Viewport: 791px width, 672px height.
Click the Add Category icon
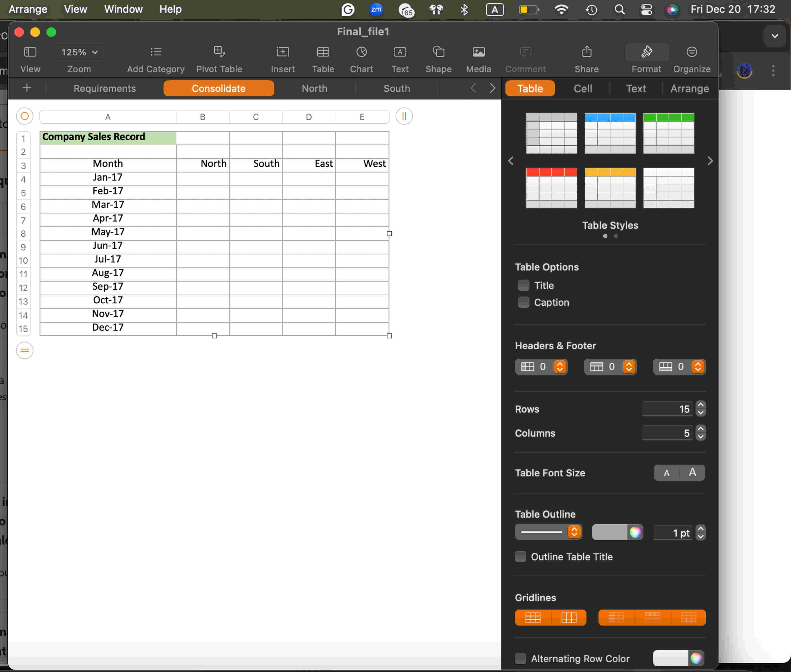[x=156, y=52]
